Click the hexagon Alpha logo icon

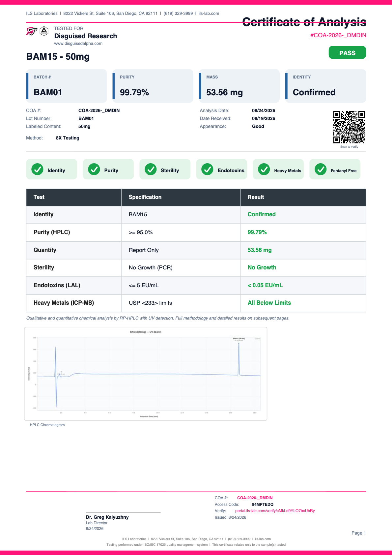click(44, 31)
